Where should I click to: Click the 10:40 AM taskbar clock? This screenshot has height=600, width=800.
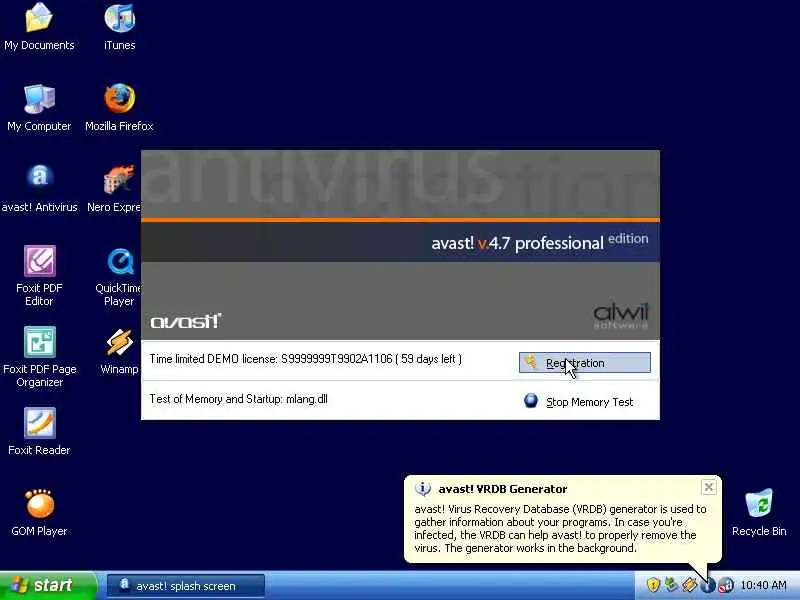coord(763,585)
